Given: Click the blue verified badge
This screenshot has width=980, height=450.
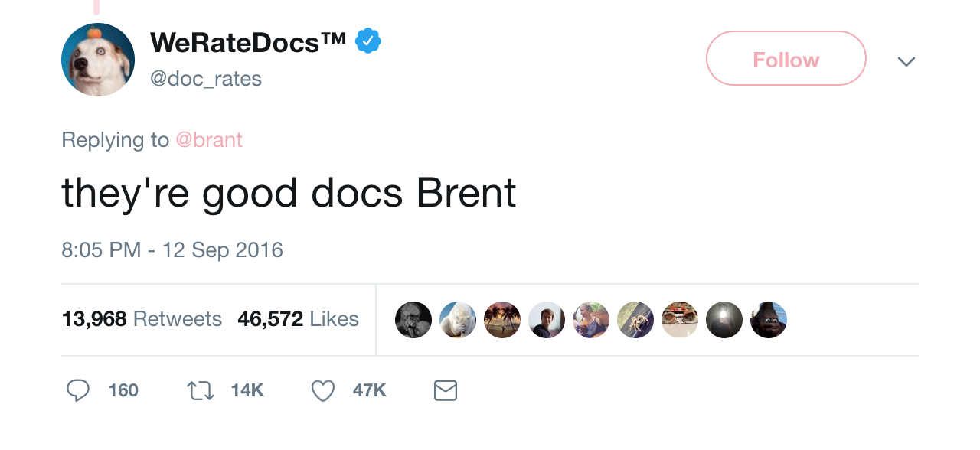Looking at the screenshot, I should tap(368, 41).
